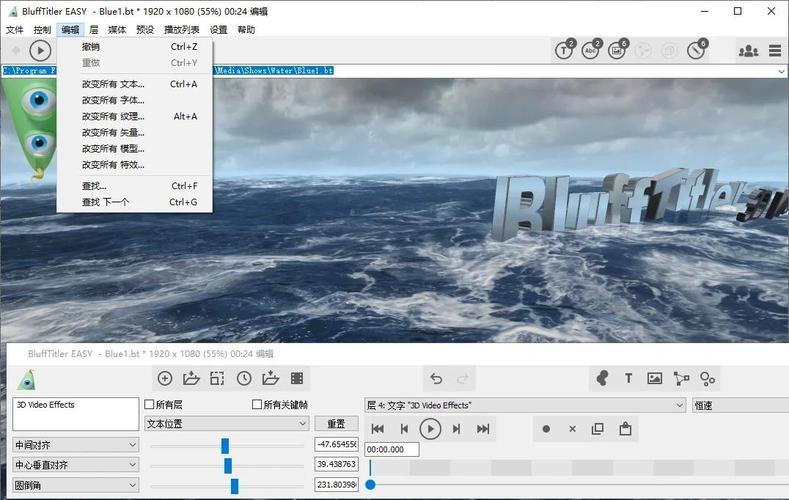This screenshot has height=500, width=789.
Task: Open the 预设 menu
Action: pos(145,30)
